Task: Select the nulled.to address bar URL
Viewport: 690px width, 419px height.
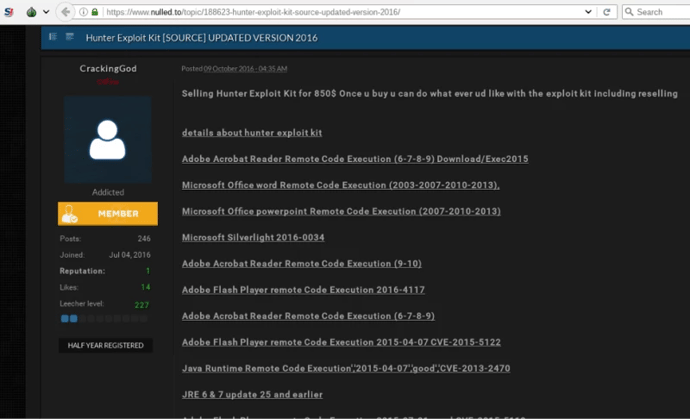Action: 253,12
